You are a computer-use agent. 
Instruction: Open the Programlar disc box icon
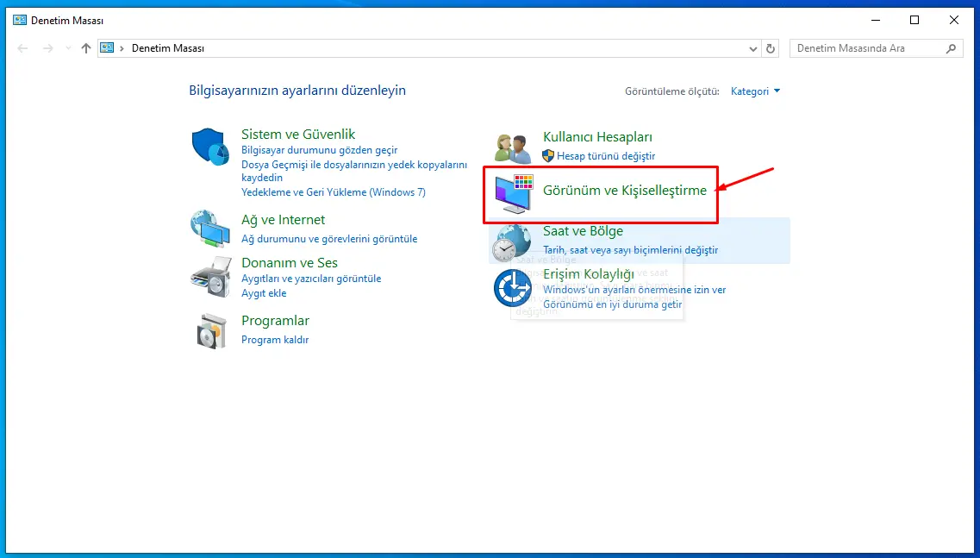(211, 330)
